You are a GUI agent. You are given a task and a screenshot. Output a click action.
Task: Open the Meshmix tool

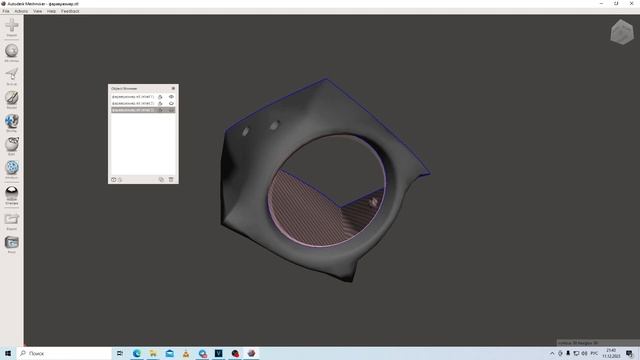(x=12, y=53)
